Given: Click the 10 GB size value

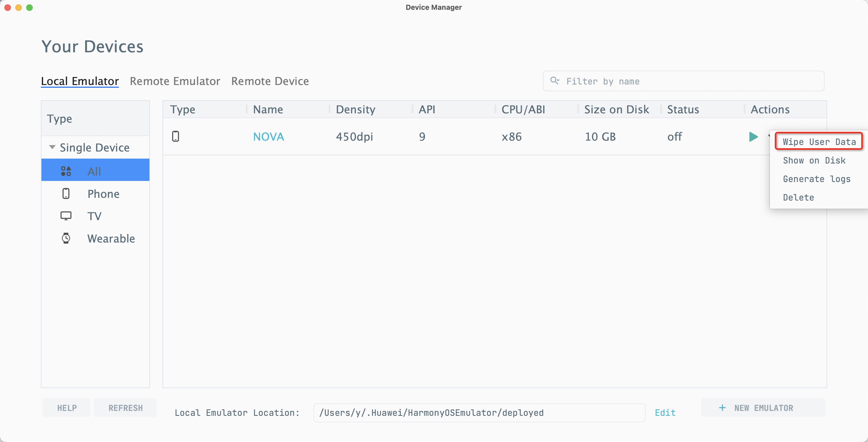Looking at the screenshot, I should coord(600,137).
